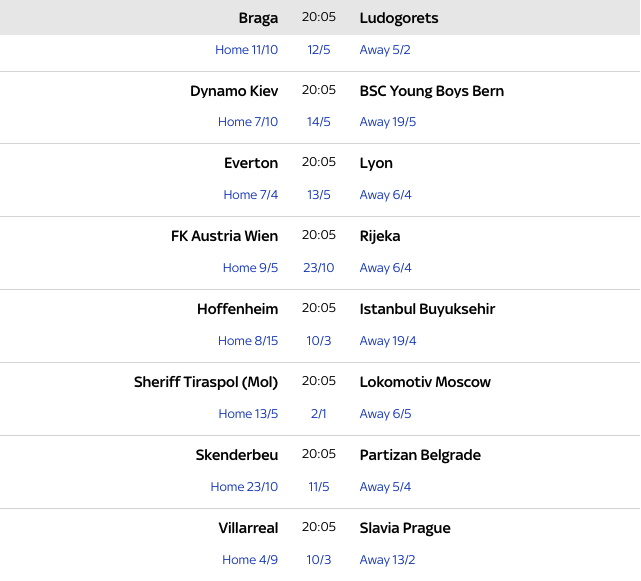Click FK Austria Wien Home 9/5 odds
Screen dimensions: 641x581
[x=250, y=268]
